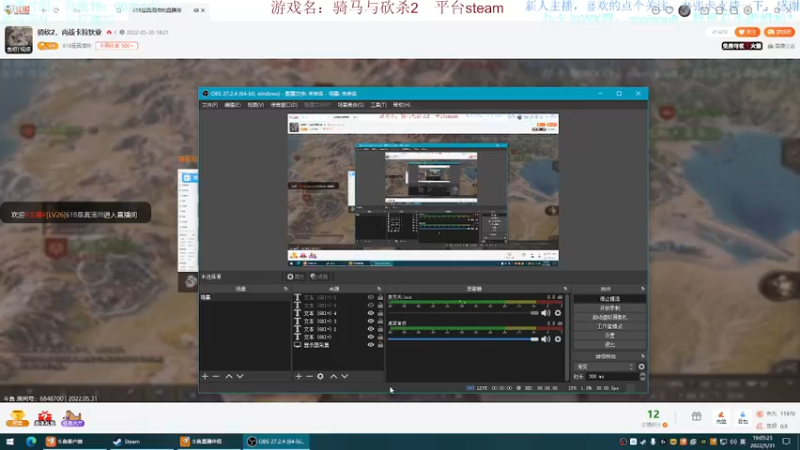Move the source down in the Sources list
This screenshot has width=800, height=450.
(x=345, y=376)
